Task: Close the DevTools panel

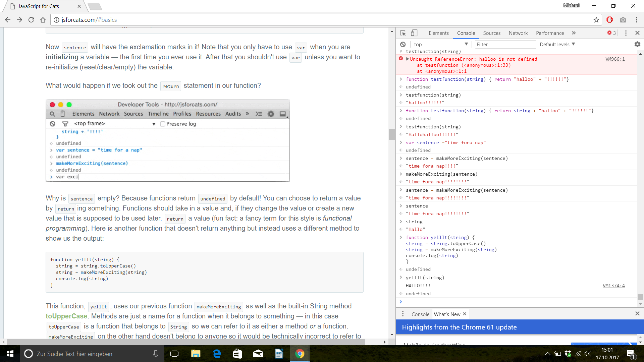Action: coord(637,33)
